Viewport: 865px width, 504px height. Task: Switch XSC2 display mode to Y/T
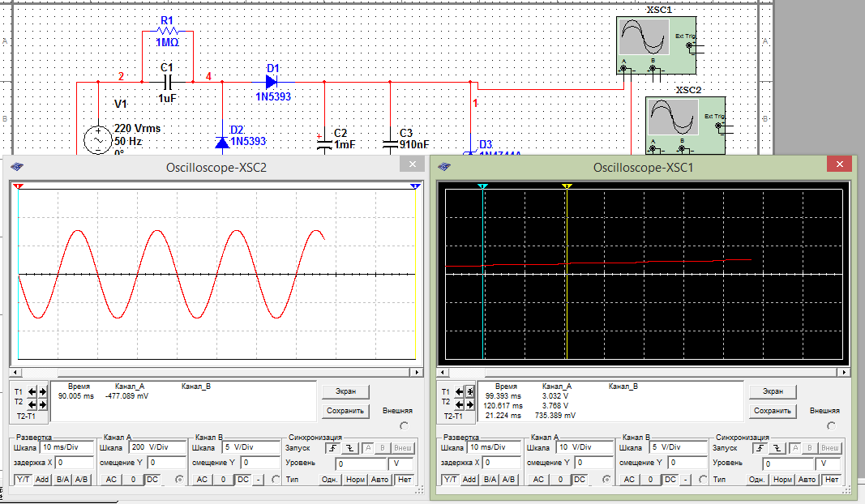point(23,479)
